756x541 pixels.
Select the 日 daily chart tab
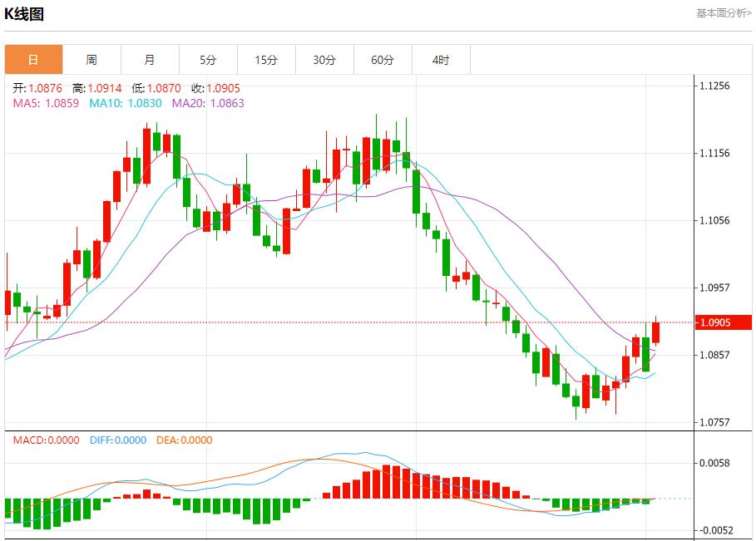click(33, 60)
